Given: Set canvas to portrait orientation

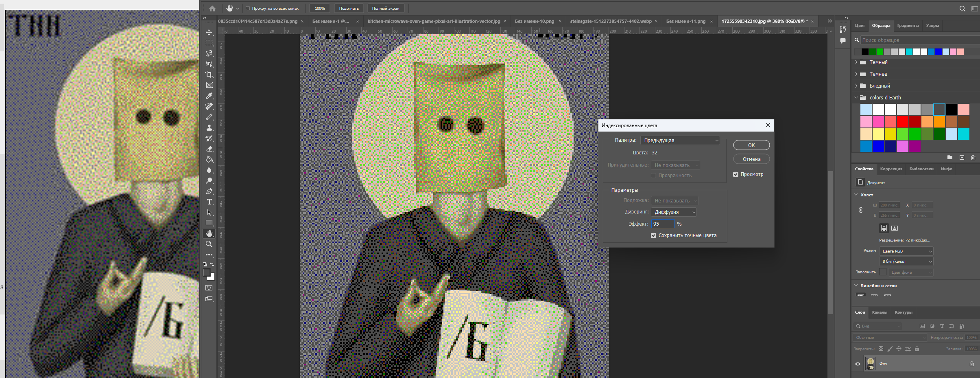Looking at the screenshot, I should (884, 228).
